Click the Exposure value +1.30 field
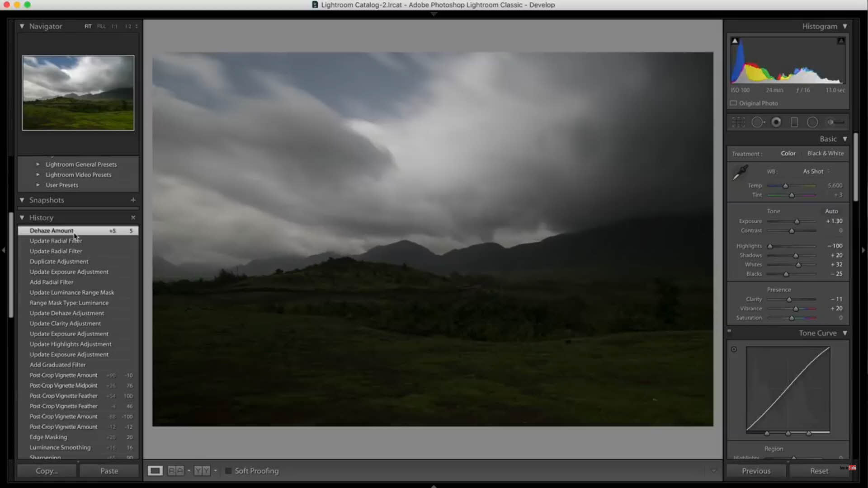 (835, 221)
